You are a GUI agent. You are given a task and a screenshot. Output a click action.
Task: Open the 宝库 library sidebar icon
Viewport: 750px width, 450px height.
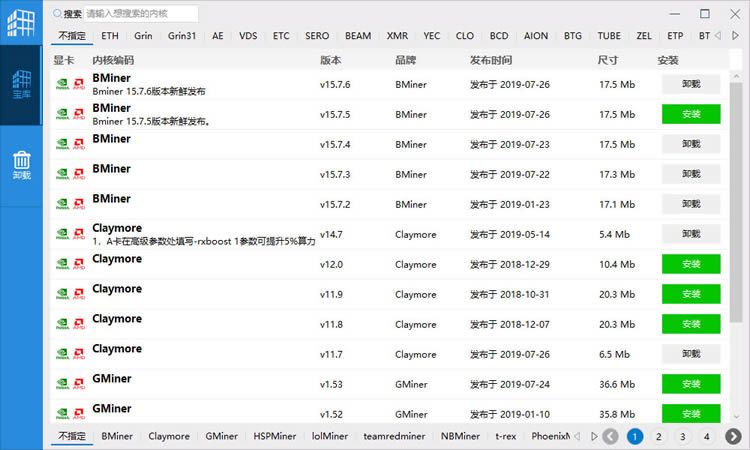[22, 85]
